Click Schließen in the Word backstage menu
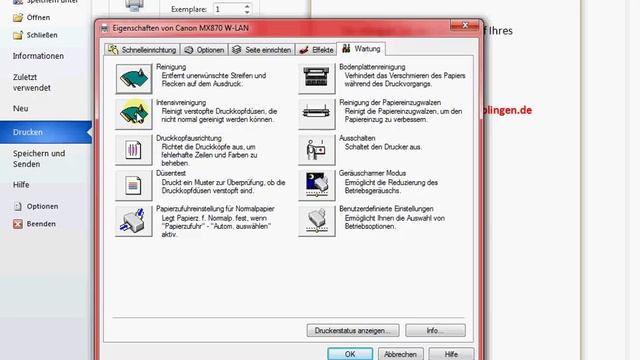Viewport: 640px width, 360px height. tap(36, 35)
